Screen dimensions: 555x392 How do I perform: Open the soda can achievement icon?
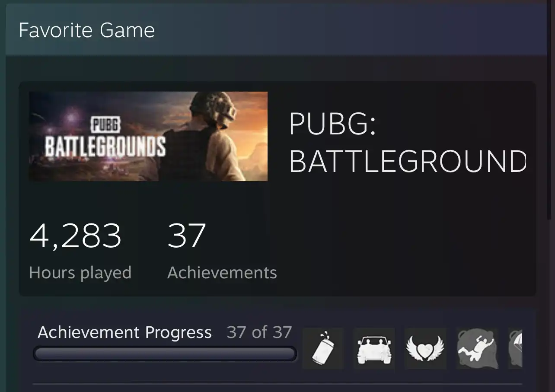pos(323,348)
